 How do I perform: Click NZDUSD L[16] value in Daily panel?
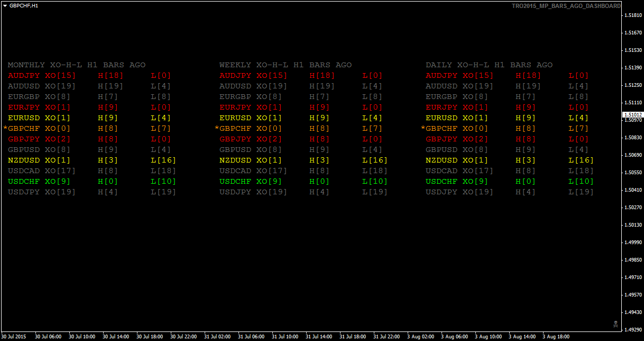pyautogui.click(x=581, y=160)
